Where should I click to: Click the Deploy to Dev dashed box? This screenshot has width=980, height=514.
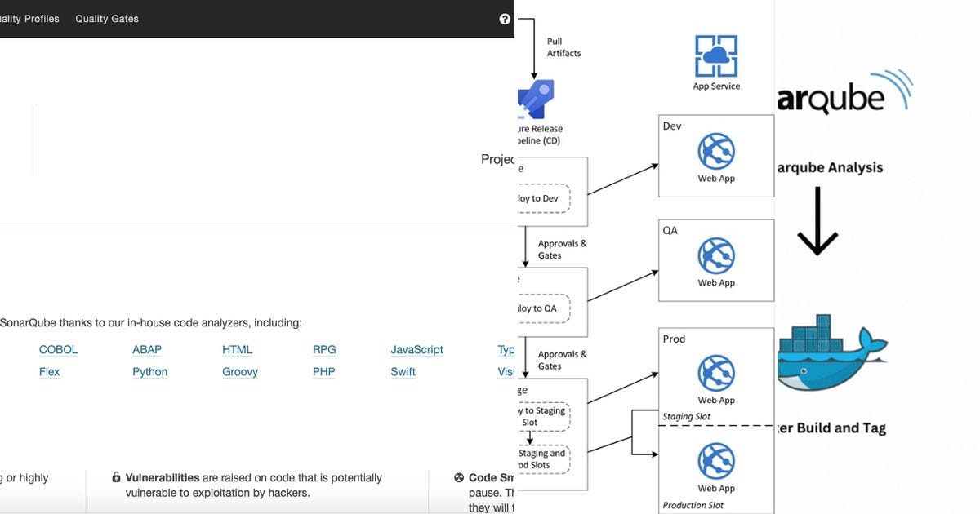pyautogui.click(x=542, y=198)
